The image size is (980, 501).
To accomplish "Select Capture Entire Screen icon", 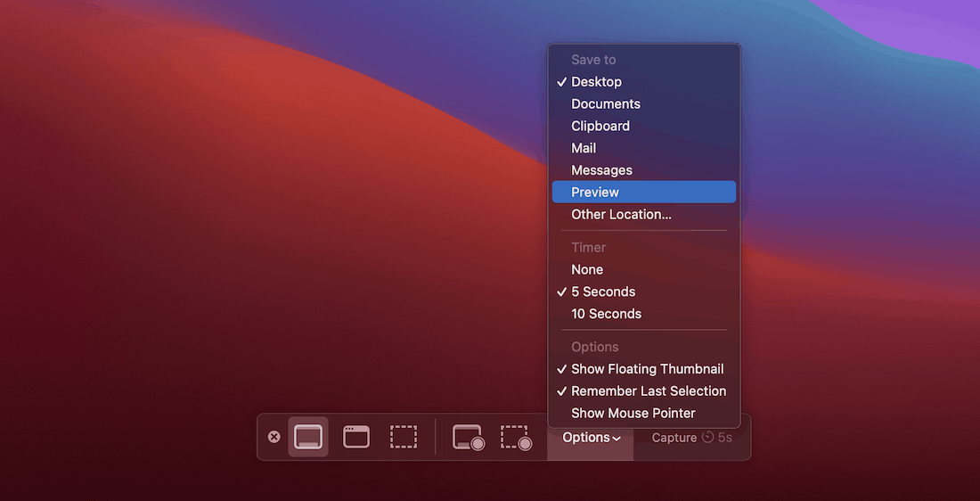I will [x=308, y=437].
